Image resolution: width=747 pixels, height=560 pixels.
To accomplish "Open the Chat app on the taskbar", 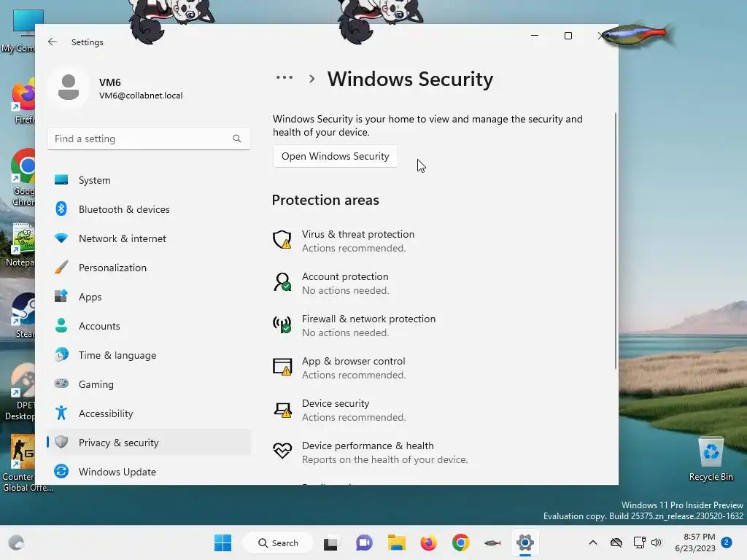I will [x=364, y=542].
